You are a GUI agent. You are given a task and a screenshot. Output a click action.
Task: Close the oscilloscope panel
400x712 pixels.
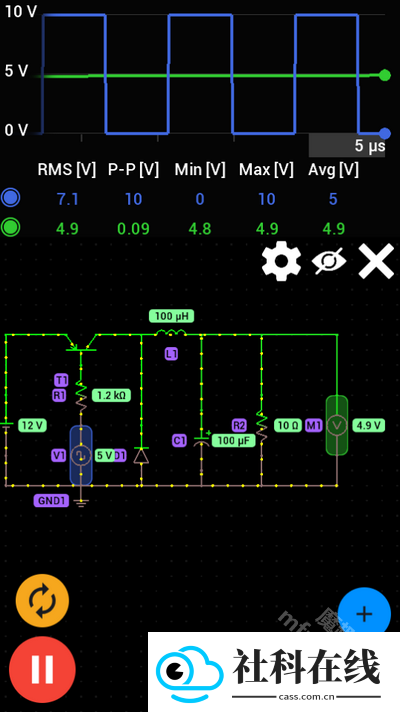point(375,261)
